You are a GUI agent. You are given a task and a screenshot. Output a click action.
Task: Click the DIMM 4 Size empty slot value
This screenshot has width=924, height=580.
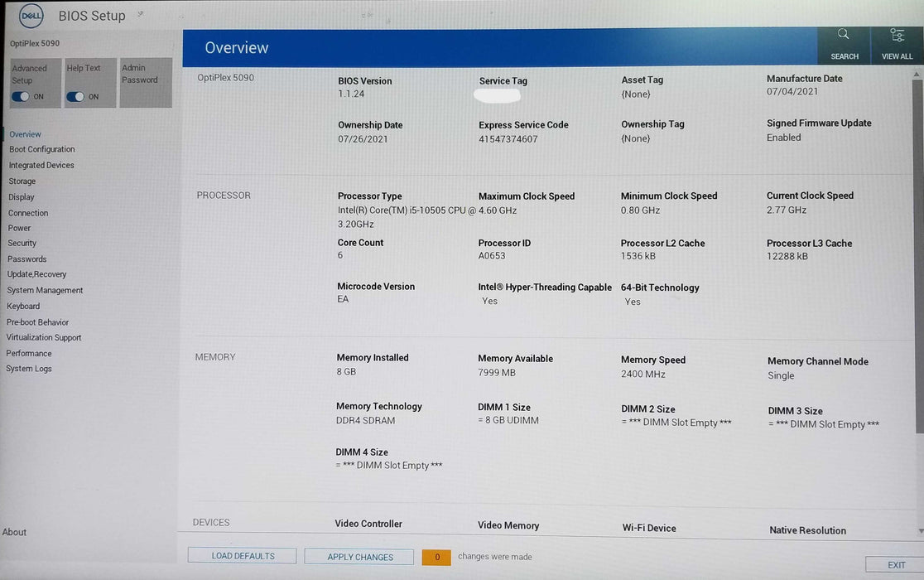388,465
